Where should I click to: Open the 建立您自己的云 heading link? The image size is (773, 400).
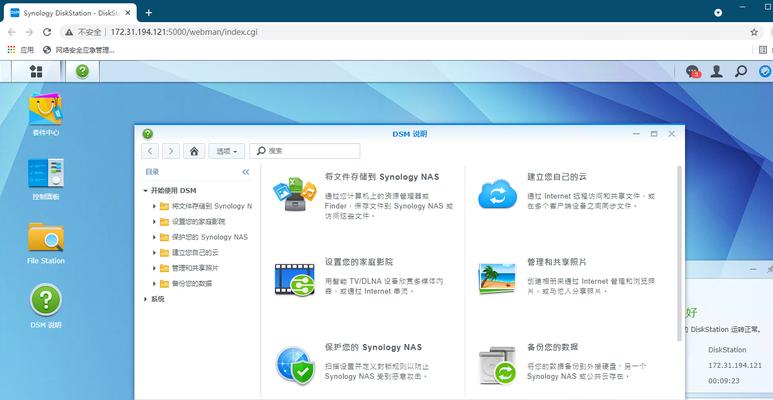click(x=557, y=177)
